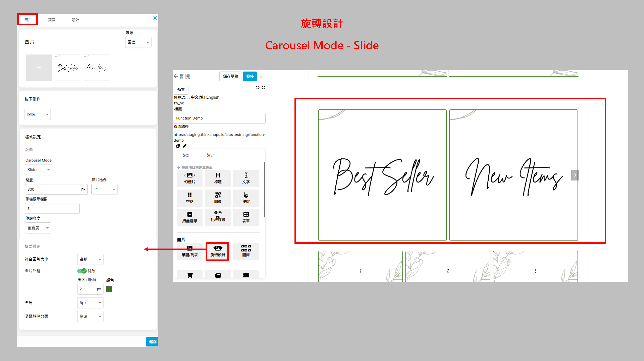This screenshot has height=361, width=644.
Task: Click the undo arrow icon
Action: point(257,87)
